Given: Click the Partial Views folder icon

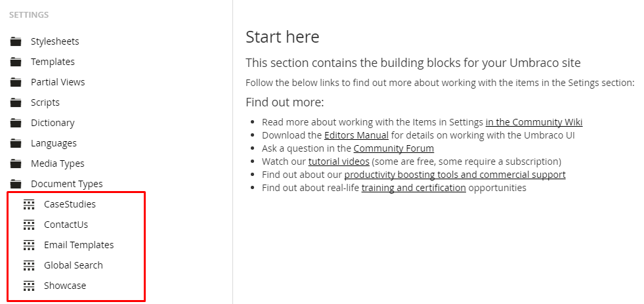Looking at the screenshot, I should coord(16,82).
